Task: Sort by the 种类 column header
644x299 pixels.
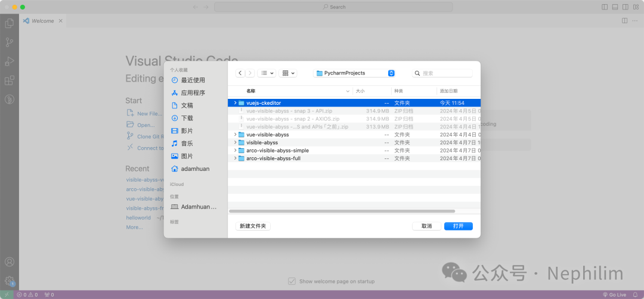Action: click(414, 91)
